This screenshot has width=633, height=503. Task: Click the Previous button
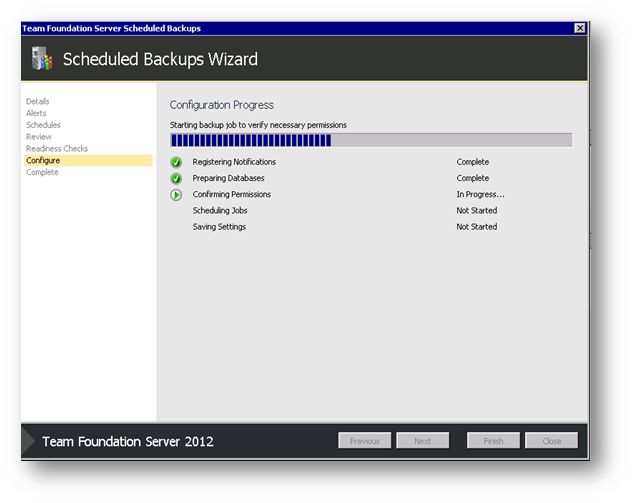(x=365, y=440)
